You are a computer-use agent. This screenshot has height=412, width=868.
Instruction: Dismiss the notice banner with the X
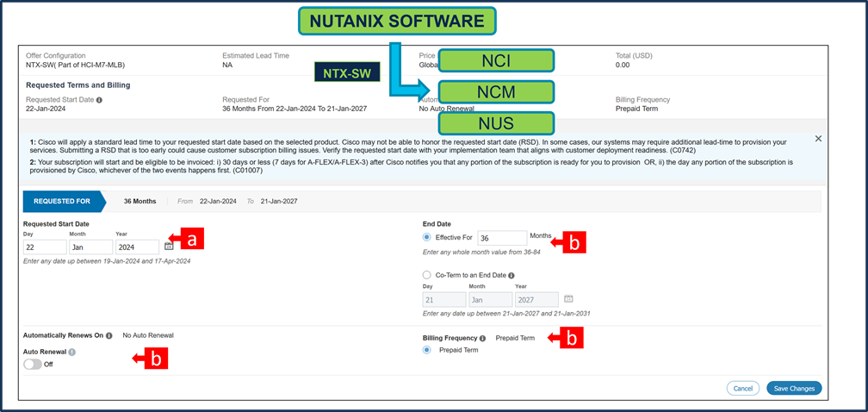pyautogui.click(x=819, y=139)
